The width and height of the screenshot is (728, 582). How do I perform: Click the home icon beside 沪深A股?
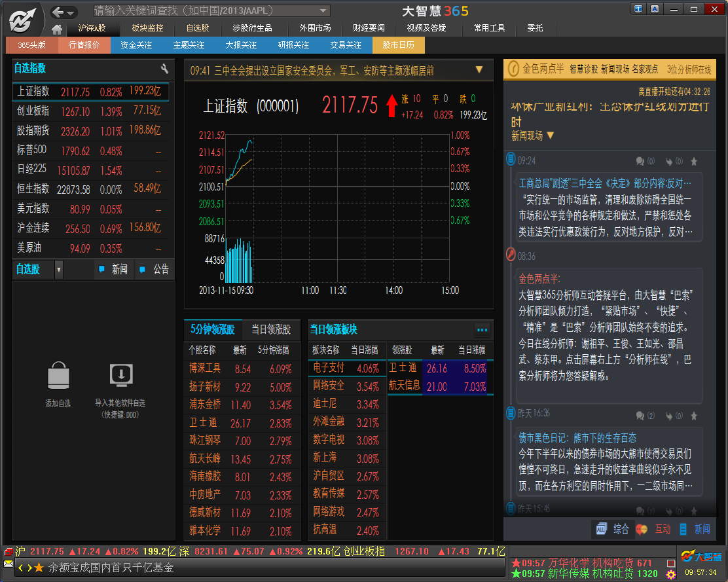pos(57,29)
